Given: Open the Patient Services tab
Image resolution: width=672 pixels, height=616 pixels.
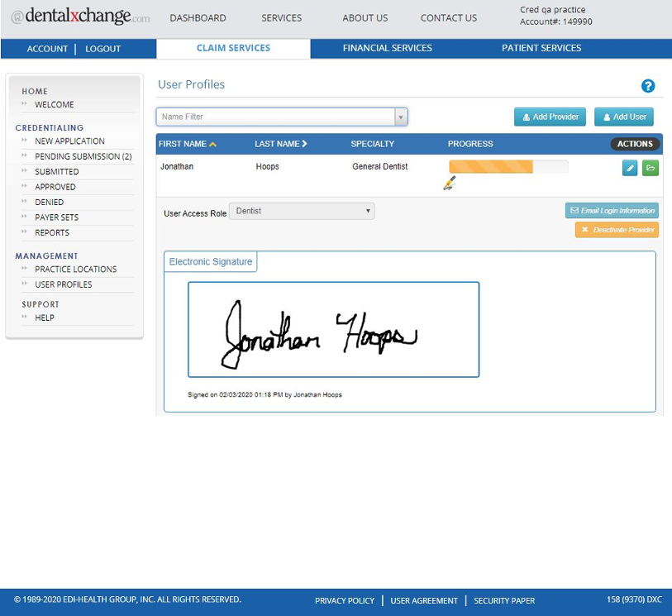Looking at the screenshot, I should click(x=541, y=48).
